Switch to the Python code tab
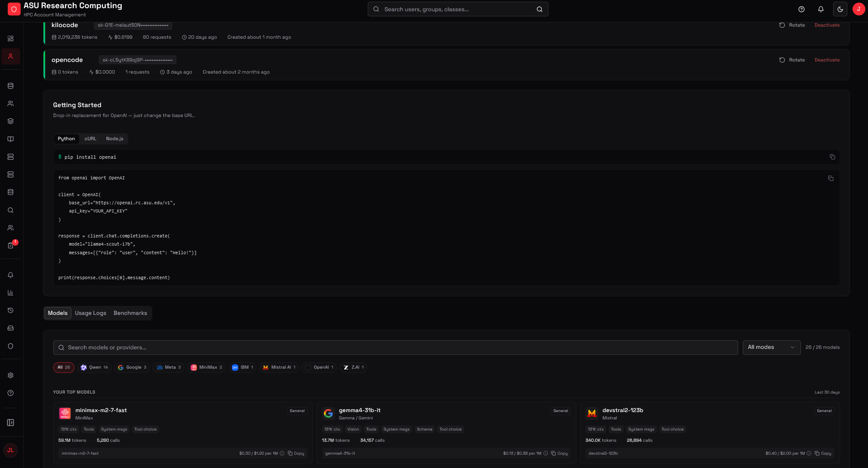This screenshot has height=468, width=868. (66, 139)
